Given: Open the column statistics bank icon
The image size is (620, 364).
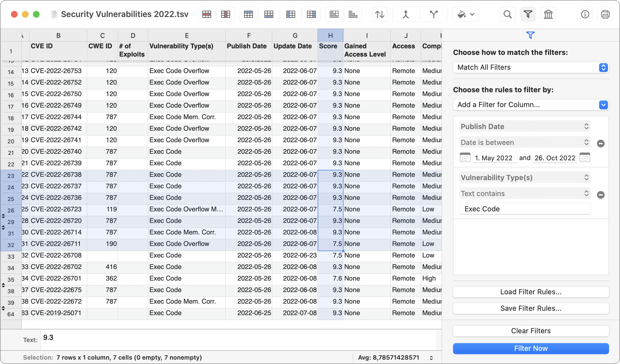Looking at the screenshot, I should coord(548,14).
